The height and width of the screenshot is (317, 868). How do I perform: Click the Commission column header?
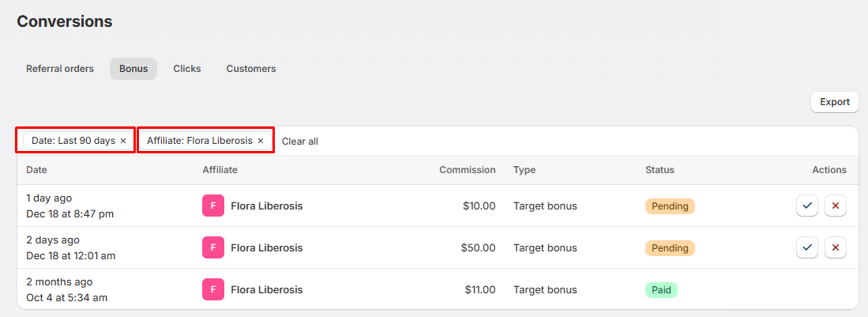pos(468,170)
